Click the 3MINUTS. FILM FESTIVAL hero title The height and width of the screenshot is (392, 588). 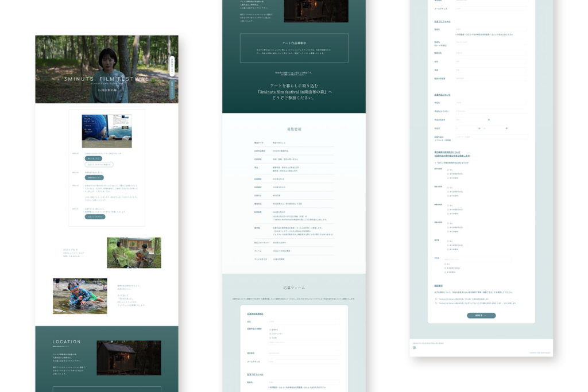[x=106, y=79]
